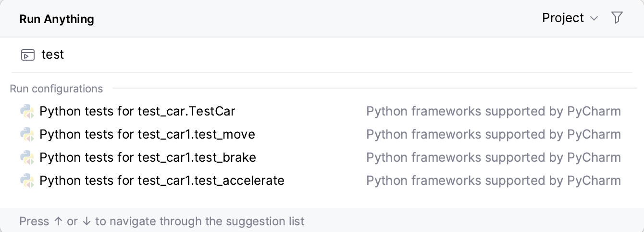Screen dimensions: 644x232
Task: Click PyCharm frameworks label of test_accelerate row
Action: (x=493, y=181)
